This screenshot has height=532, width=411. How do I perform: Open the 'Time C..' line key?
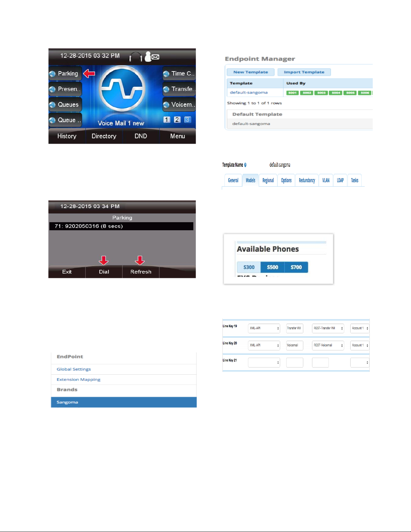[179, 74]
